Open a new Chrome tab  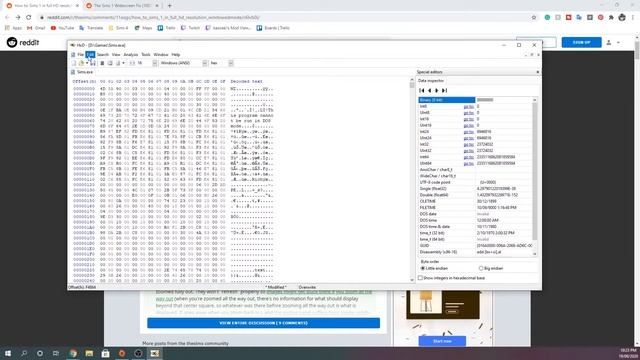pos(169,6)
